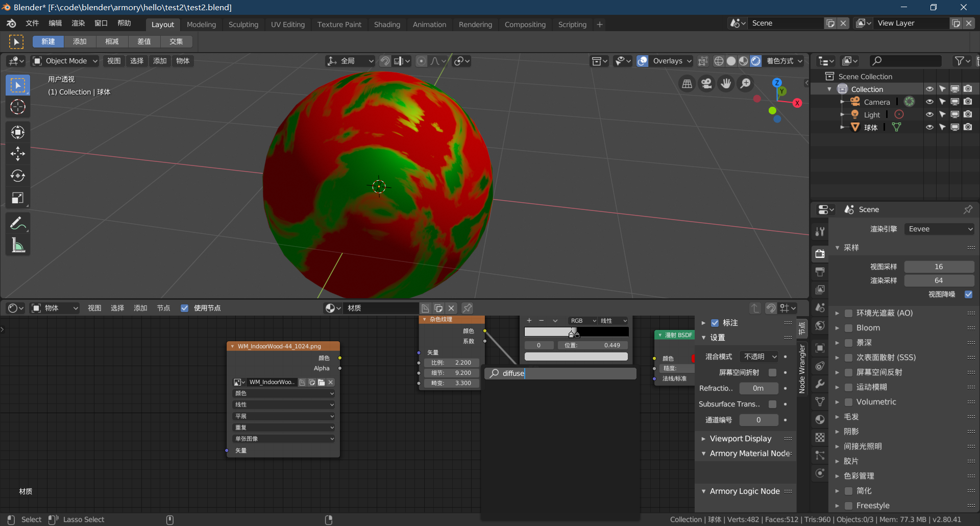Select the Move tool

pyautogui.click(x=18, y=154)
